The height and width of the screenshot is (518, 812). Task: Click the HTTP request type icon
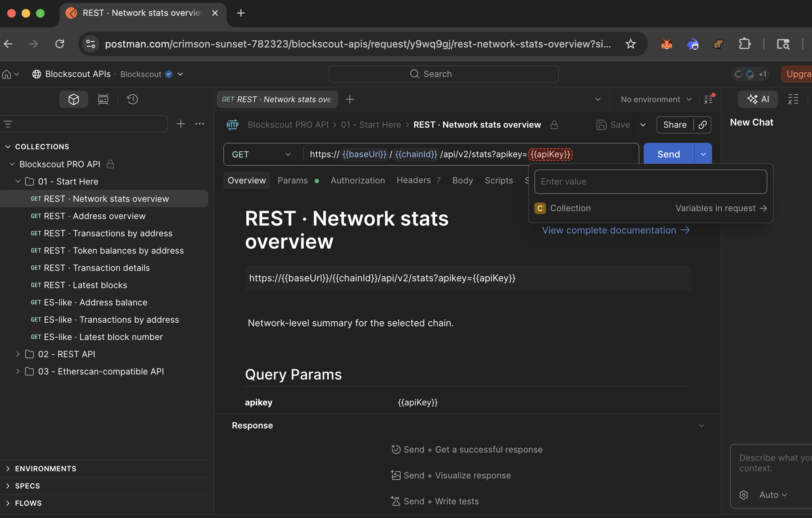233,125
